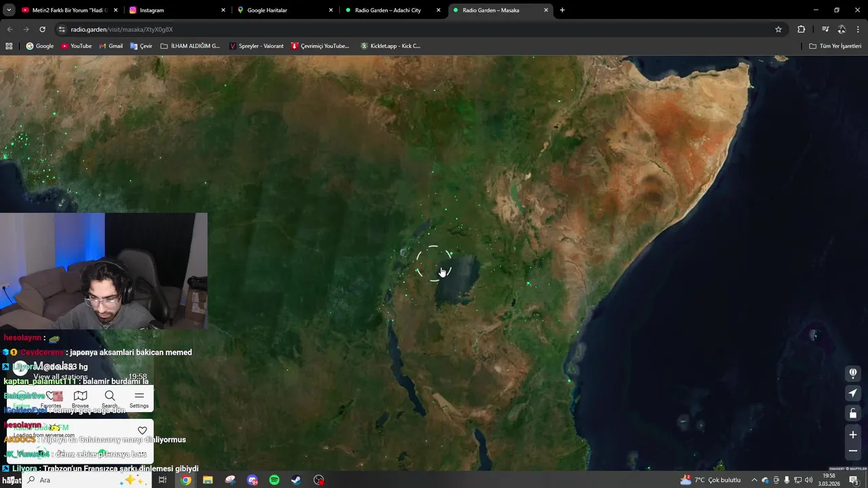The image size is (868, 488).
Task: Close the Google Haritalar tab
Action: 331,10
